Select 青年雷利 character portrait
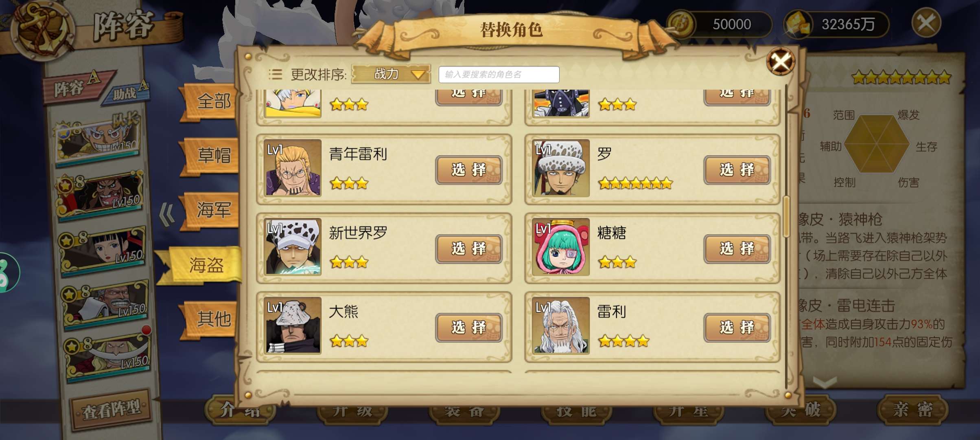This screenshot has height=440, width=980. coord(293,167)
